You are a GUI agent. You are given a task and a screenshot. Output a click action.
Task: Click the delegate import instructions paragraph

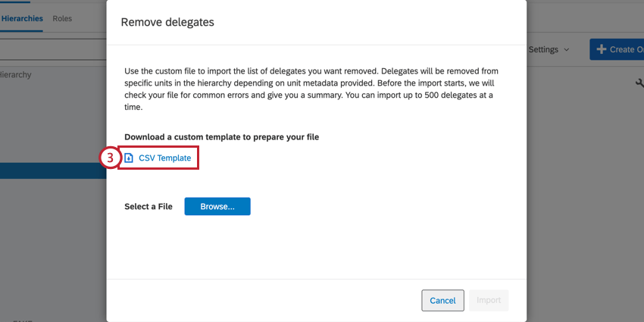click(x=311, y=89)
